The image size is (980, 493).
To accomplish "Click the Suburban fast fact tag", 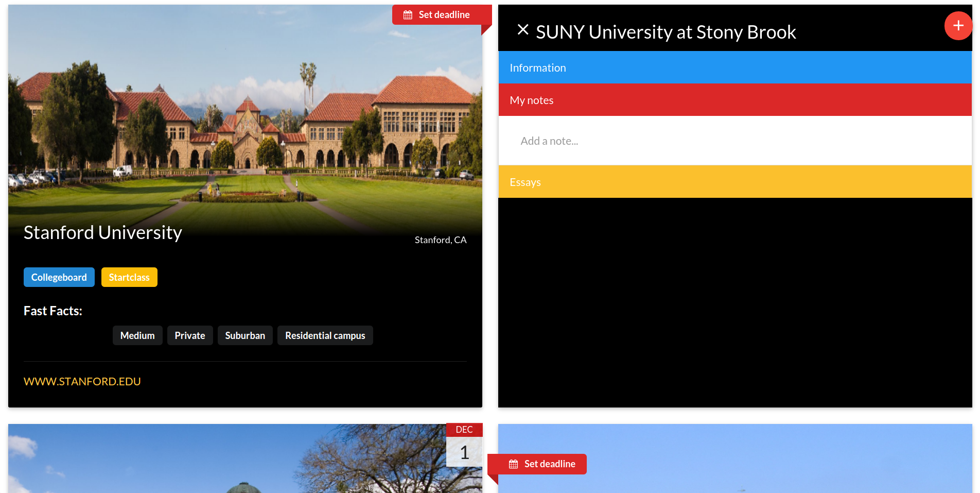I will coord(245,335).
